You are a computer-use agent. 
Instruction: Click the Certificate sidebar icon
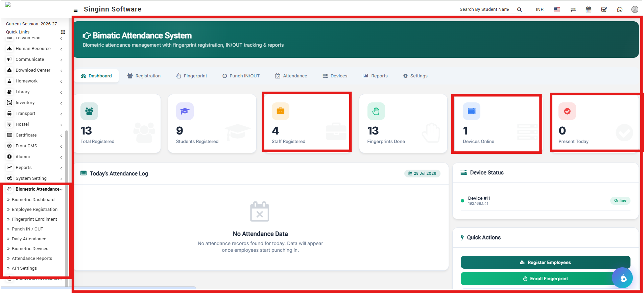[x=9, y=135]
